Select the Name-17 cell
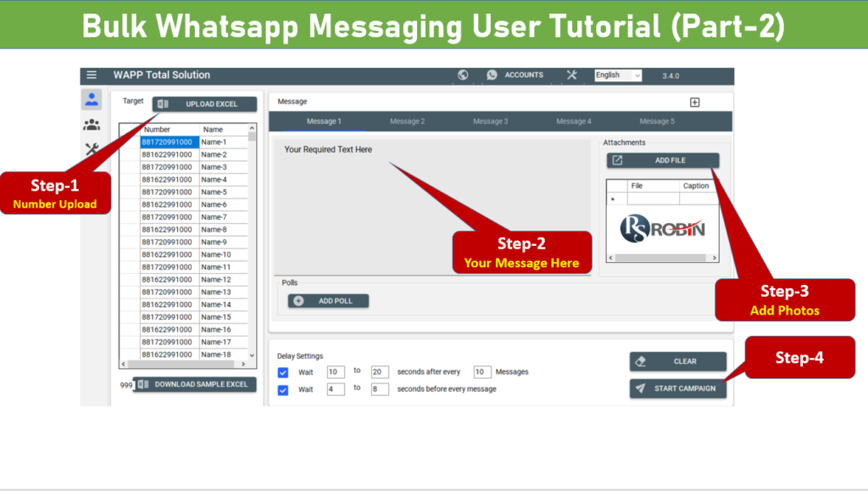Image resolution: width=868 pixels, height=491 pixels. coord(224,342)
